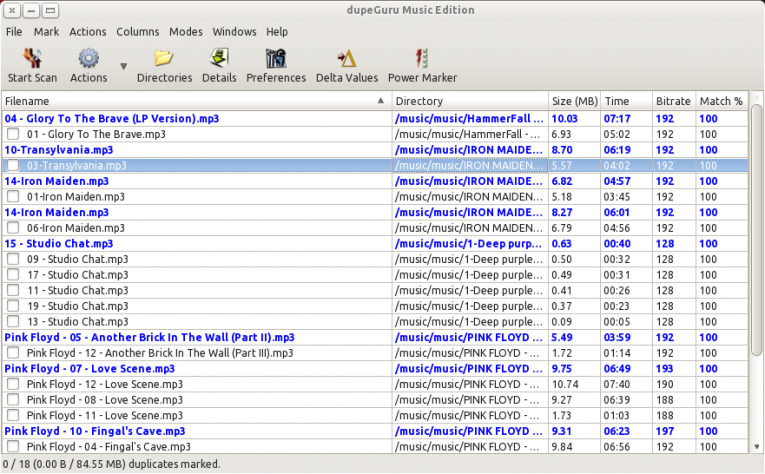Open the Actions menu in menu bar
765x474 pixels.
[x=88, y=32]
